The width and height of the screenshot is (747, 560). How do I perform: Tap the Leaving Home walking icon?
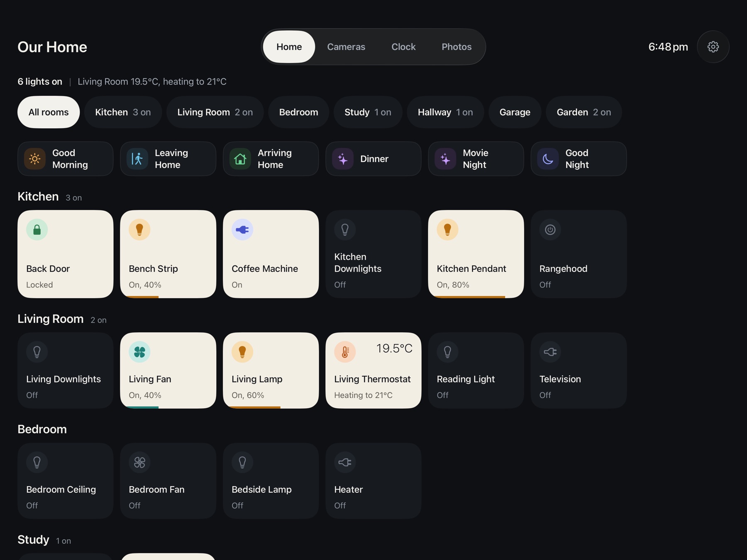pyautogui.click(x=137, y=159)
